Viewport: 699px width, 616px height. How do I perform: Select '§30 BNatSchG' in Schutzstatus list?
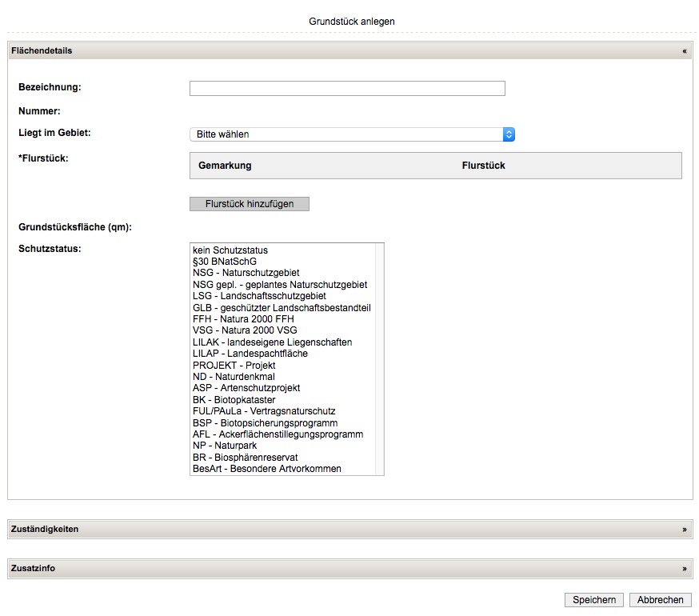click(225, 262)
